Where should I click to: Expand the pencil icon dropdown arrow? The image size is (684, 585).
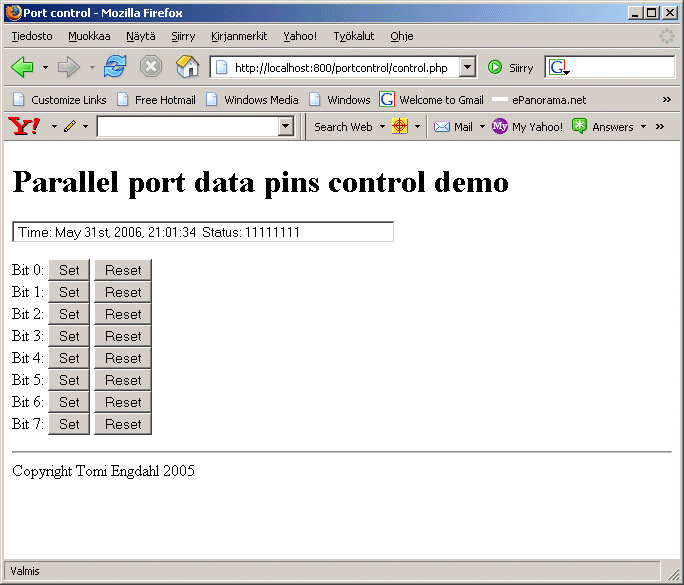pyautogui.click(x=86, y=127)
